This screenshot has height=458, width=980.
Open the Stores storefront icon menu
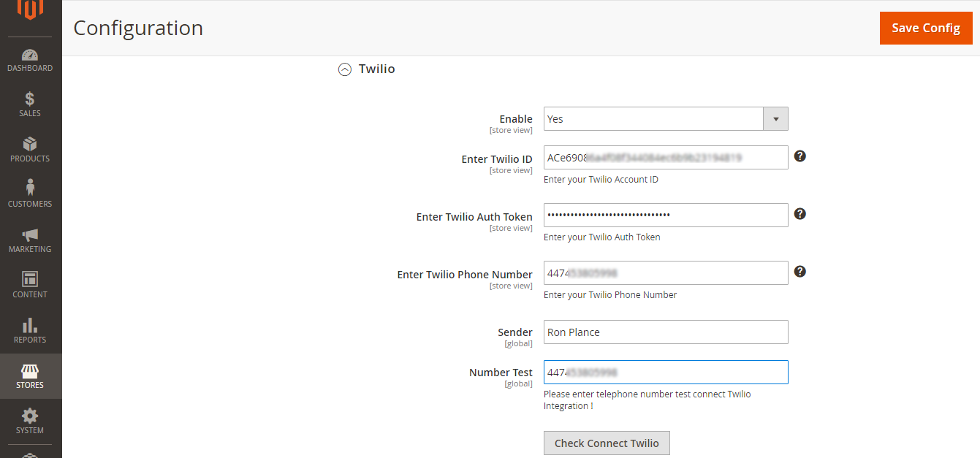click(x=30, y=371)
